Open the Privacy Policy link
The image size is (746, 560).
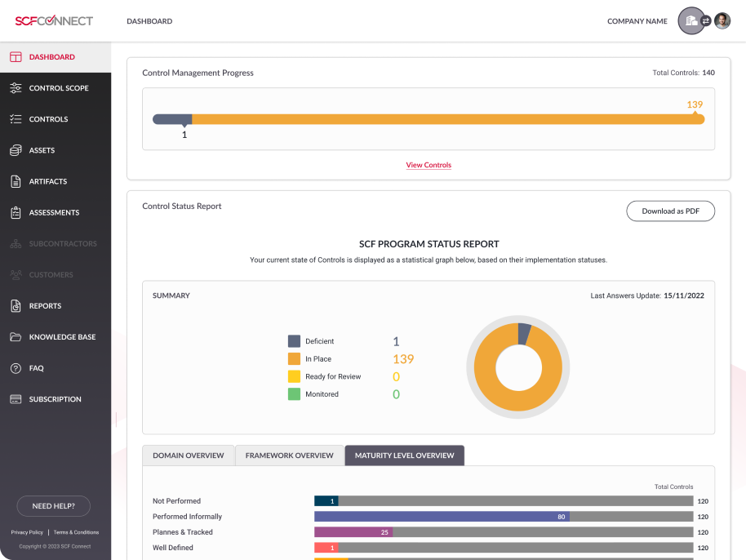pos(27,531)
